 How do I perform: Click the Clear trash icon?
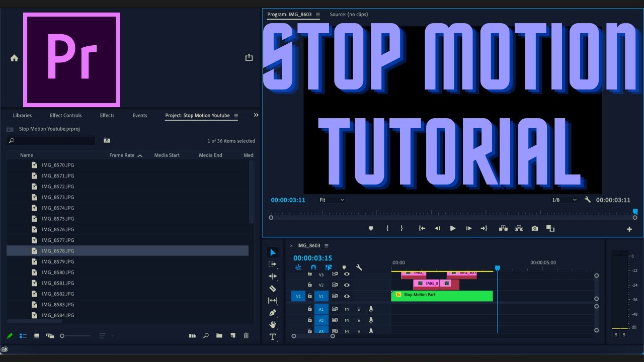tap(246, 336)
